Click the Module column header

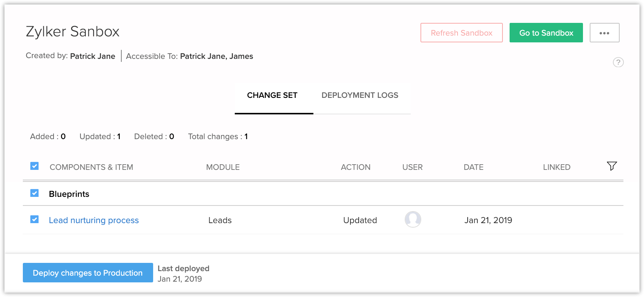tap(223, 167)
